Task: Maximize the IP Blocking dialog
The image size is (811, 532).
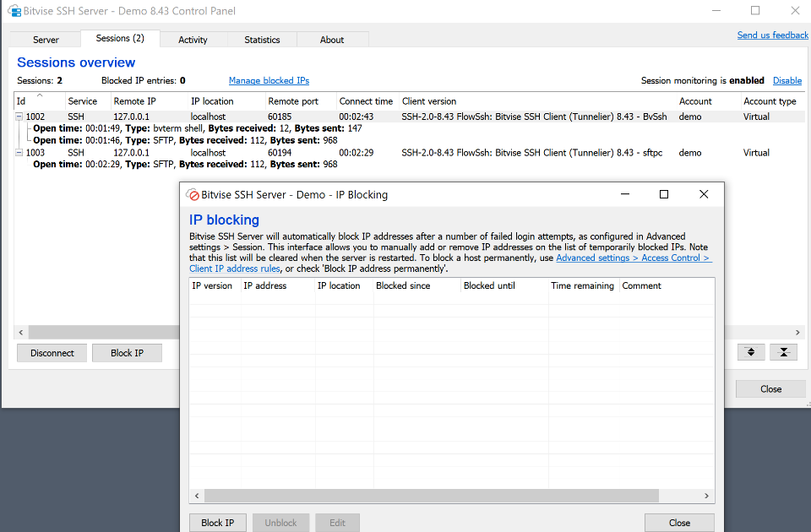Action: point(664,194)
